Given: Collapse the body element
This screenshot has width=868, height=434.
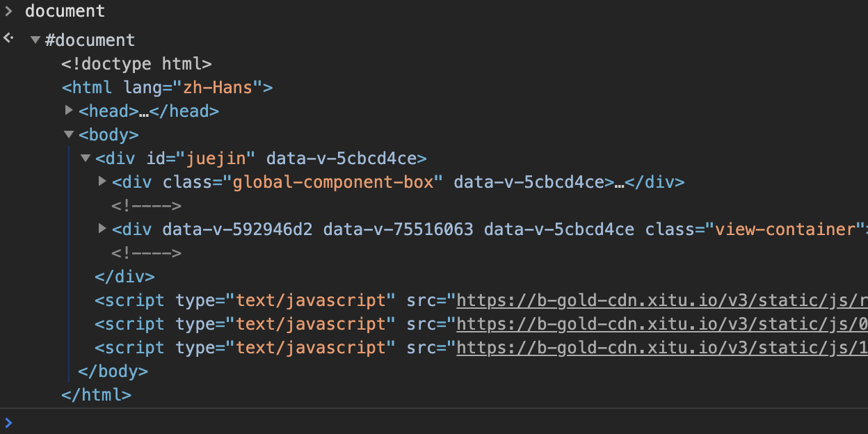Looking at the screenshot, I should pos(69,134).
